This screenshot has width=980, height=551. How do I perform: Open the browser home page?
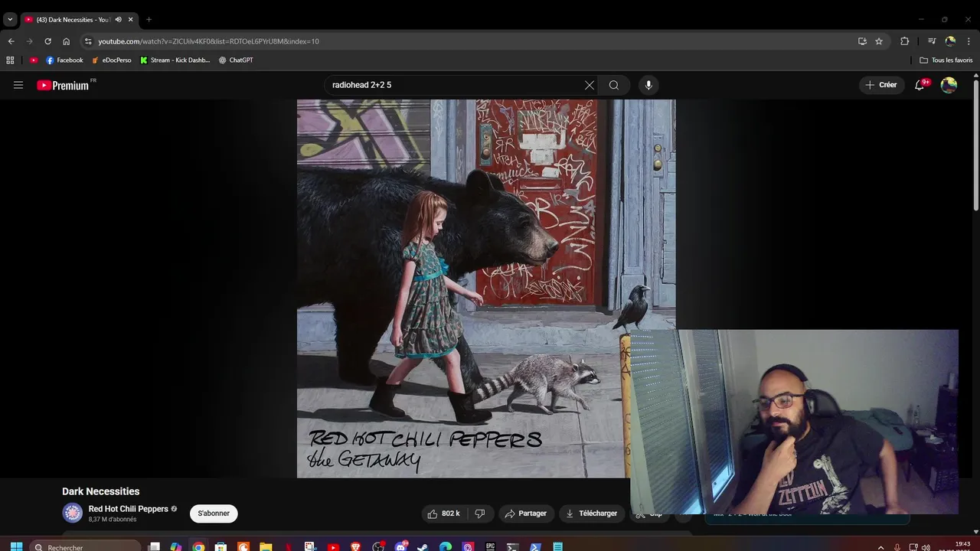click(66, 41)
